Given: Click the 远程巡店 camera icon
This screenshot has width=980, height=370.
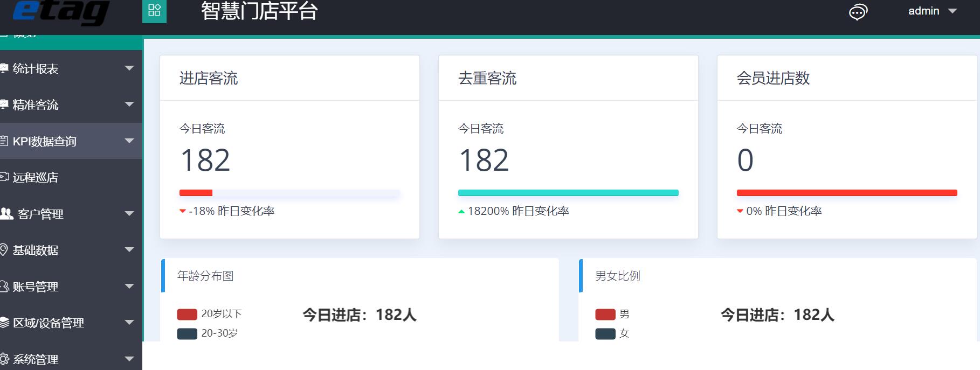Looking at the screenshot, I should [x=4, y=177].
